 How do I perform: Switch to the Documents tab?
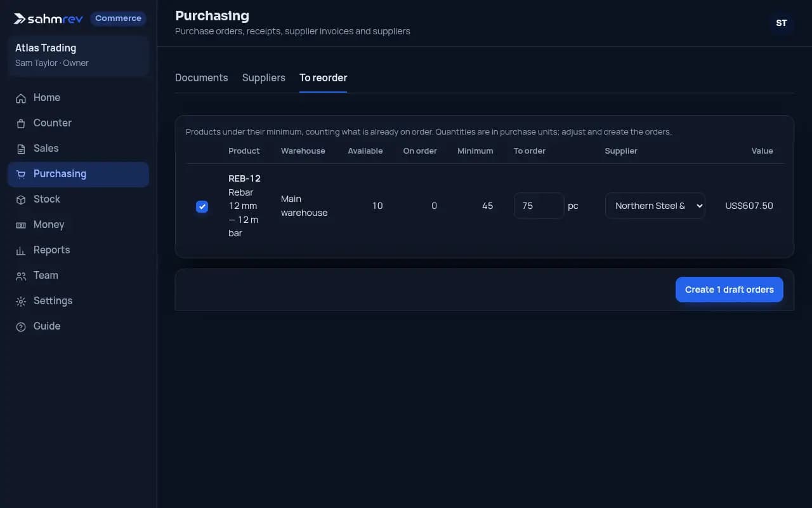click(x=201, y=77)
